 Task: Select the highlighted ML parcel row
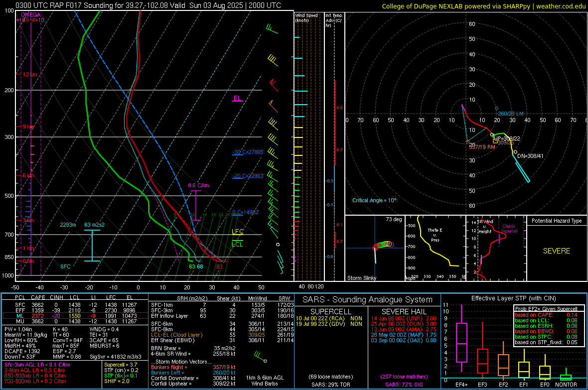click(x=75, y=316)
